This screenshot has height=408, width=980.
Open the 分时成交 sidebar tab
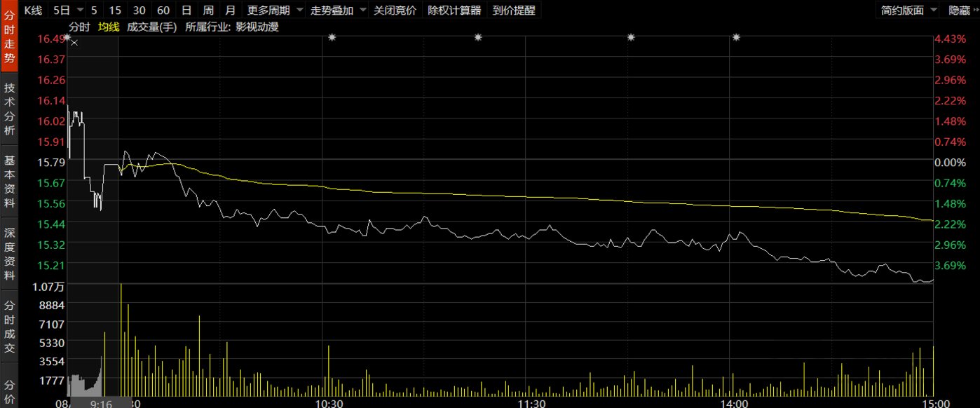(9, 326)
